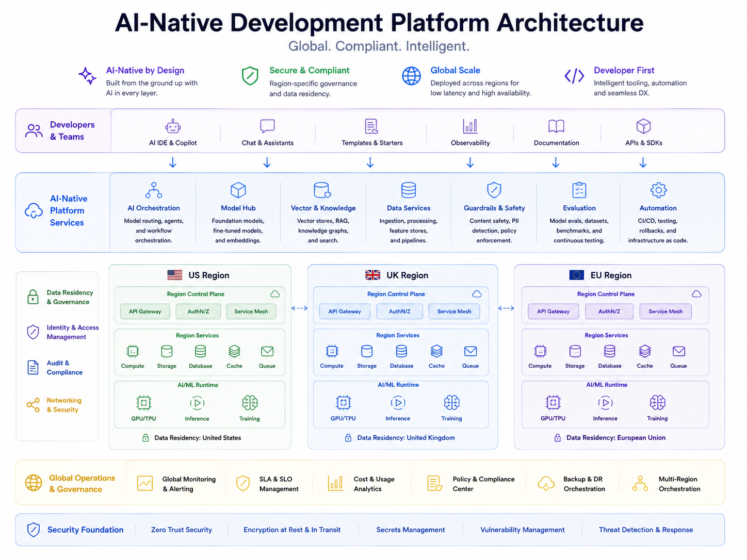Click the Zero Trust Security label
The image size is (747, 560).
[182, 530]
